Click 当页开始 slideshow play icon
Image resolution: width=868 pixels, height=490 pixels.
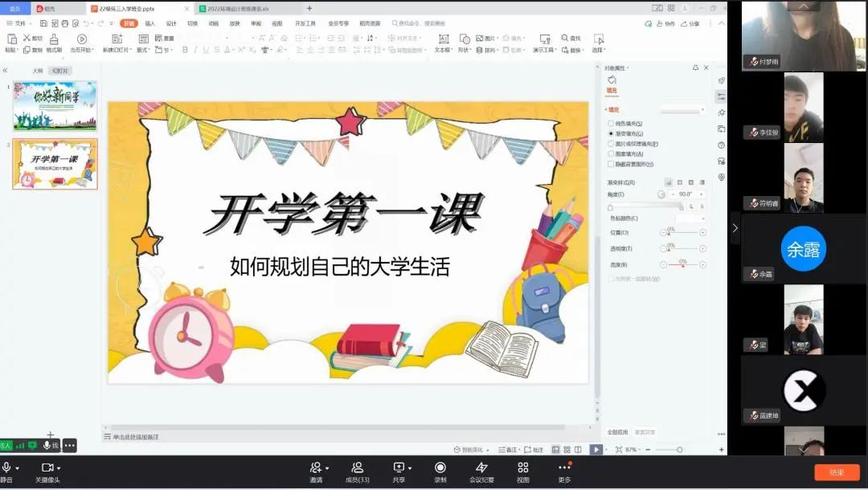pos(81,39)
